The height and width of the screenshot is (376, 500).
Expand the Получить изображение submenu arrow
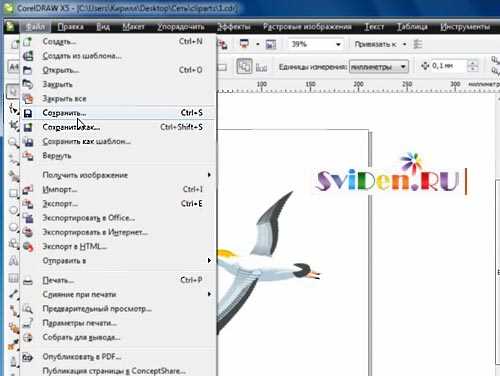click(x=209, y=175)
